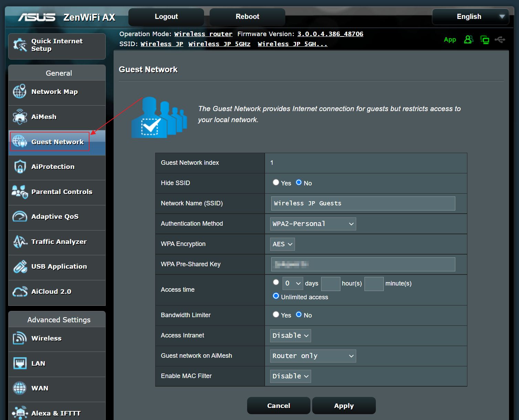Open AiMesh menu item
This screenshot has width=519, height=420.
57,118
